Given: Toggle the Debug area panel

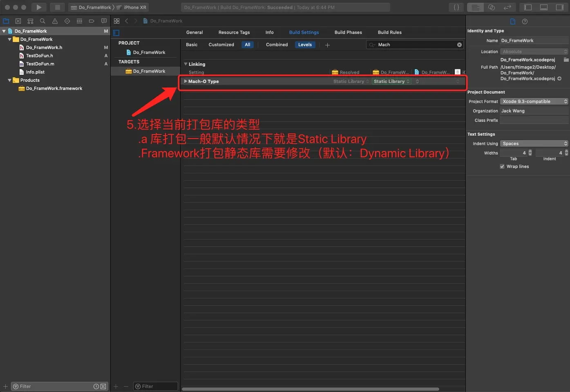Looking at the screenshot, I should point(544,7).
